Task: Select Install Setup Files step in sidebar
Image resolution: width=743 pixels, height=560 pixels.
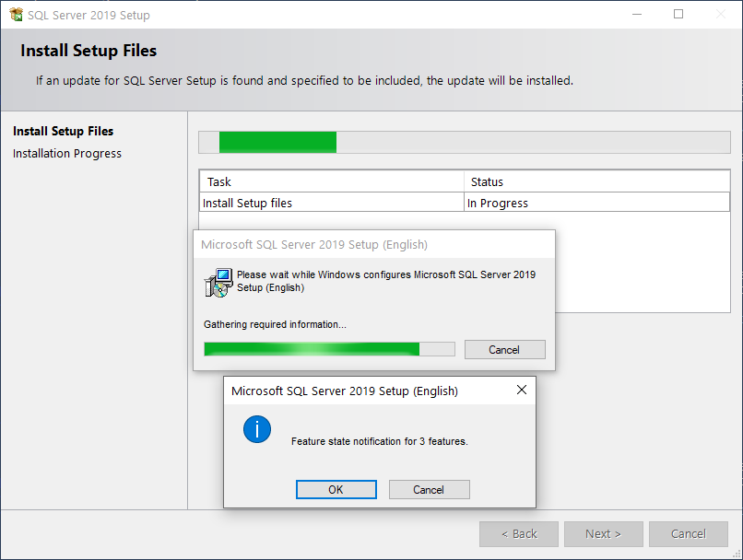Action: (x=63, y=131)
